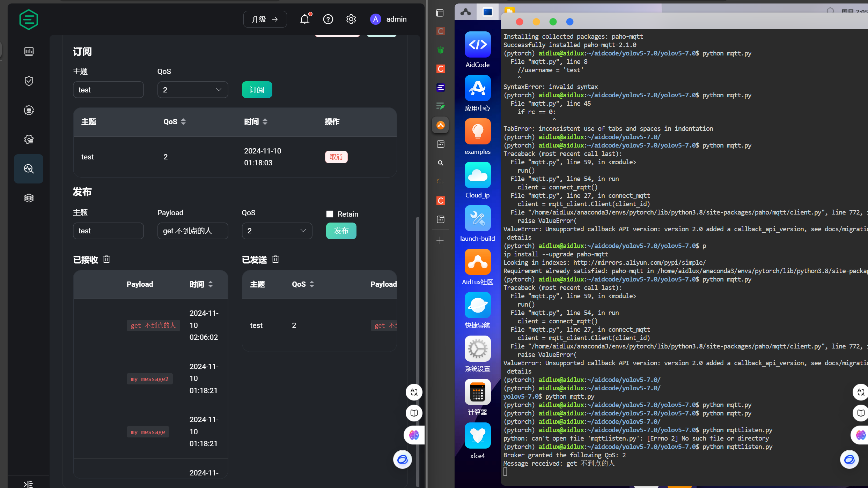Launch the Cloud_ip app

477,175
